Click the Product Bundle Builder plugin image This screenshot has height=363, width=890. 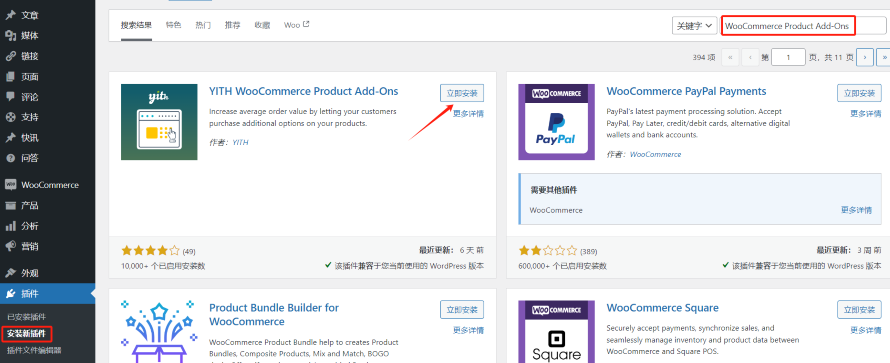click(x=159, y=332)
